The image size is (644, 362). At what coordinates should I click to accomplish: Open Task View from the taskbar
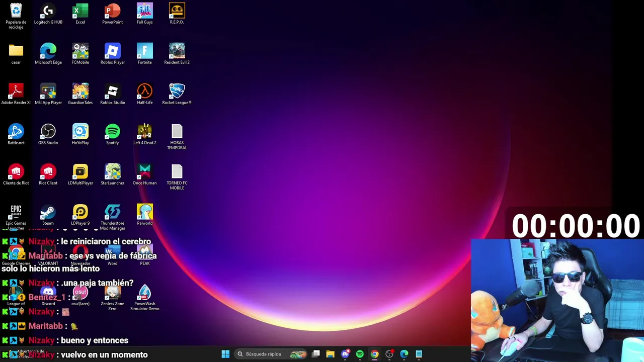[x=315, y=354]
